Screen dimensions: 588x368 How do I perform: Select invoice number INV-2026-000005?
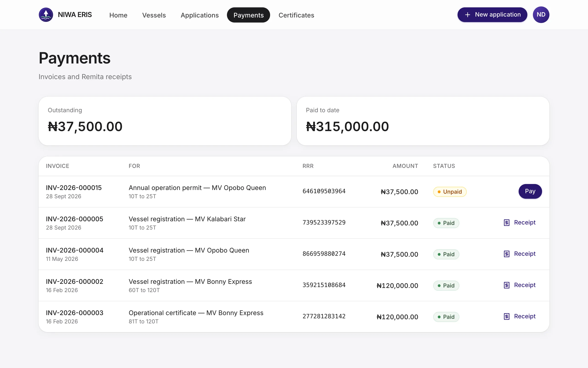(x=75, y=219)
